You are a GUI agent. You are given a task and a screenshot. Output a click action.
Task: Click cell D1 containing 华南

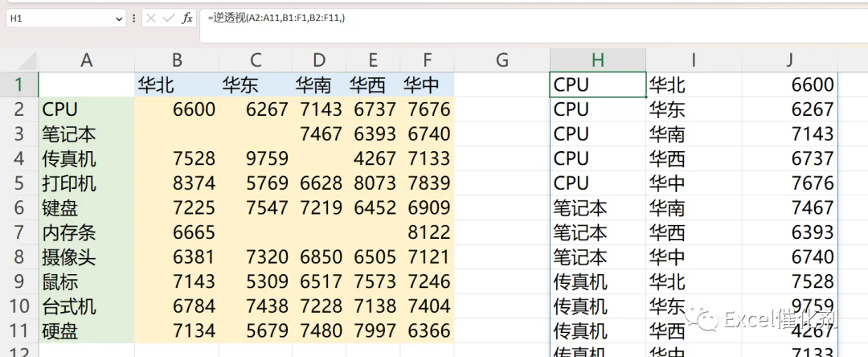pyautogui.click(x=319, y=84)
